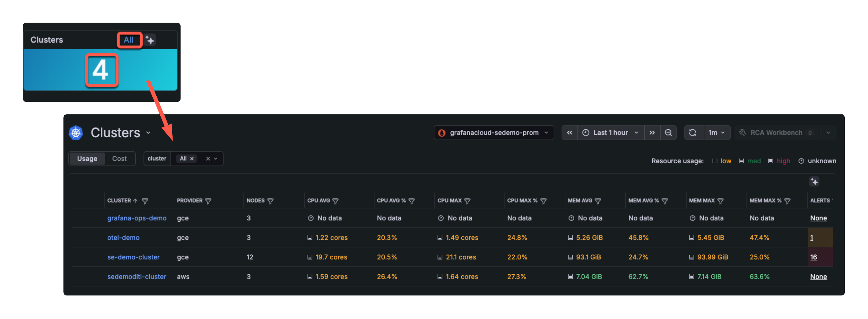Click the ALERTS column header
Viewport: 868px width, 319px height.
[820, 200]
